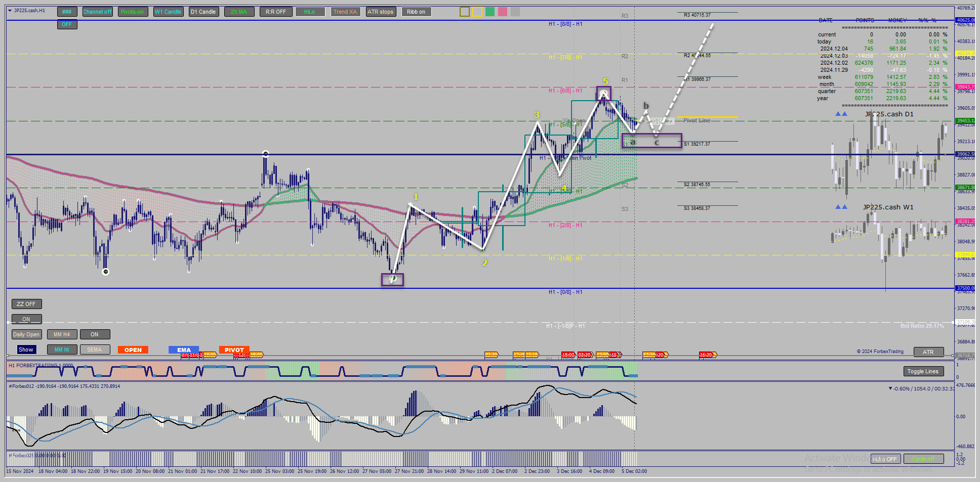Toggle the Hi/Lo OFF button
This screenshot has width=980, height=482.
tap(886, 459)
